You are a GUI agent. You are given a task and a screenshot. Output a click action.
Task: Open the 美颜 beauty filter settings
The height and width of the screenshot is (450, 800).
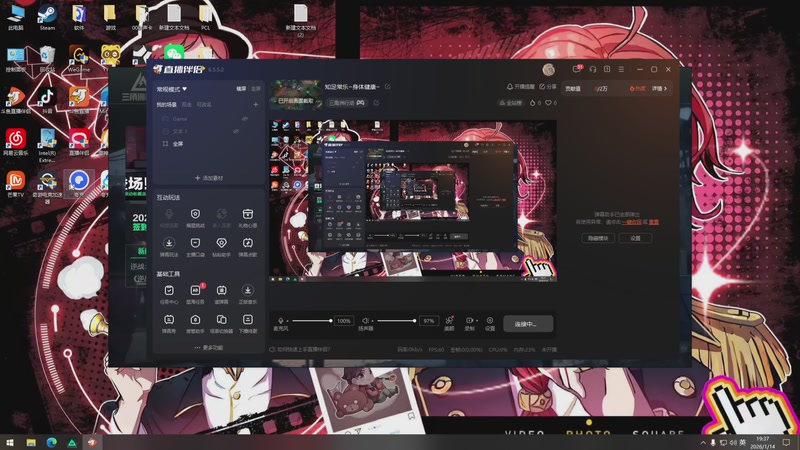(x=449, y=323)
